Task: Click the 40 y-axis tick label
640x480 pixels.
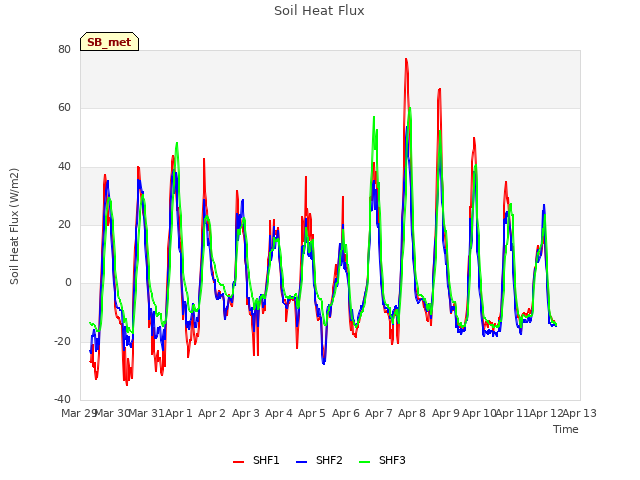Action: tap(64, 167)
